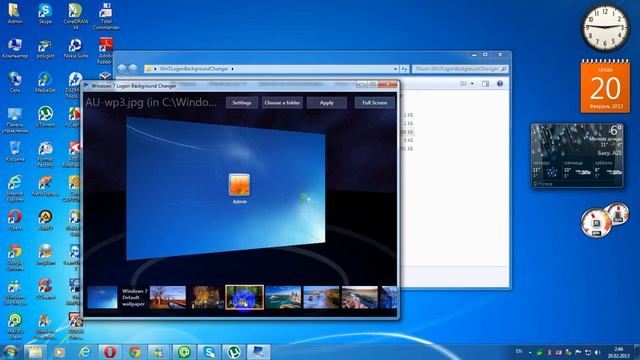Screen dimensions: 640x360
Task: Select the rocky shoreline thumbnail
Action: click(x=360, y=297)
